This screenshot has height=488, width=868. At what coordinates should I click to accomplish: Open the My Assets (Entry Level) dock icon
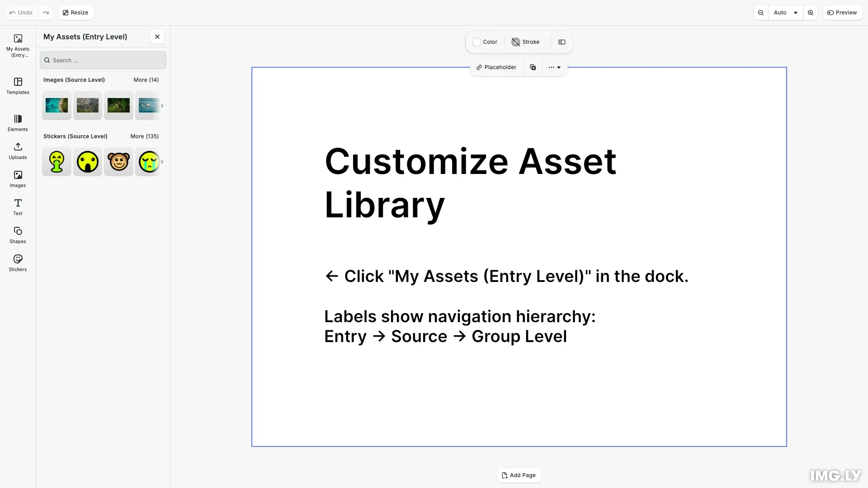(x=18, y=45)
